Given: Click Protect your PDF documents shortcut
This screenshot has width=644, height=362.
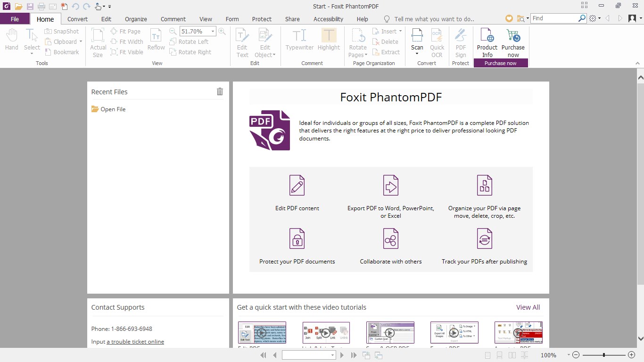Looking at the screenshot, I should click(x=297, y=246).
